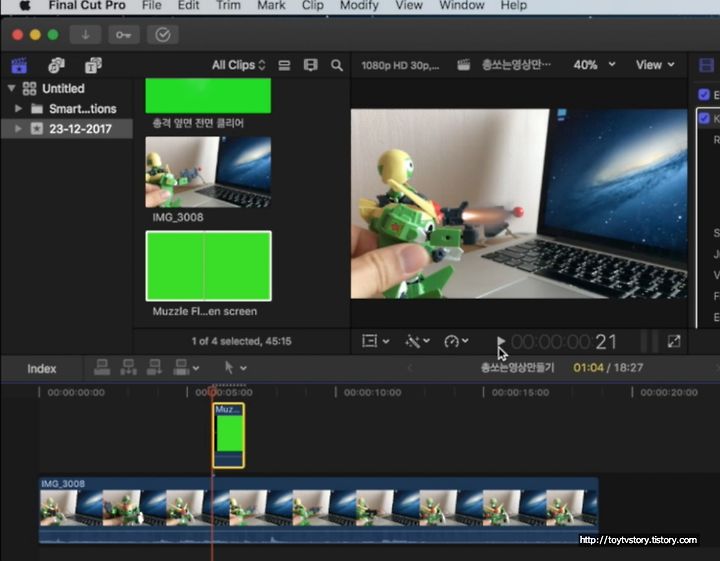Open clip appearance and filtering menu
Screen dimensions: 720x561
click(310, 65)
